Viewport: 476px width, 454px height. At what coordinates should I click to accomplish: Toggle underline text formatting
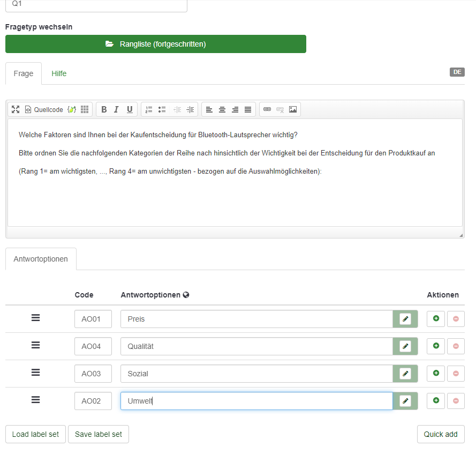pyautogui.click(x=129, y=109)
